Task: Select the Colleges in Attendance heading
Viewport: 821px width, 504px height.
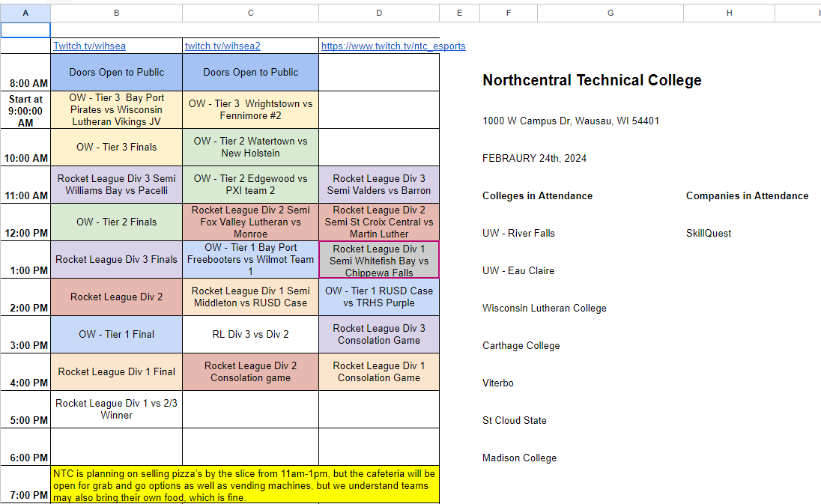Action: [x=537, y=195]
